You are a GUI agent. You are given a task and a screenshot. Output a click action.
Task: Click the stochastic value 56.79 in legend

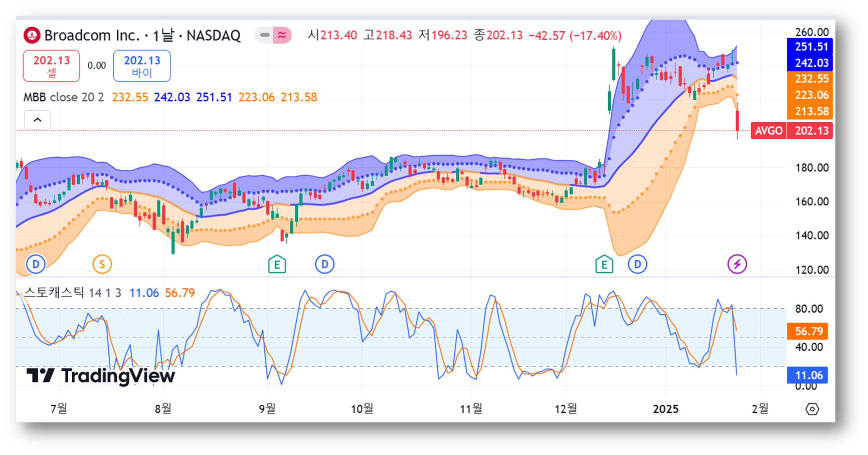pos(180,293)
